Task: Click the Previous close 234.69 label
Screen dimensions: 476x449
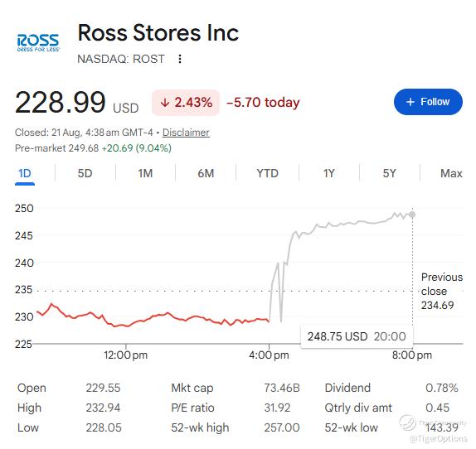Action: click(442, 291)
